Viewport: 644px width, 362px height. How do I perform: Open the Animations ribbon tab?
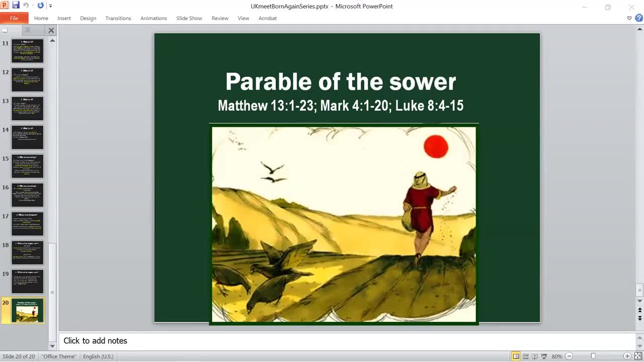point(153,18)
